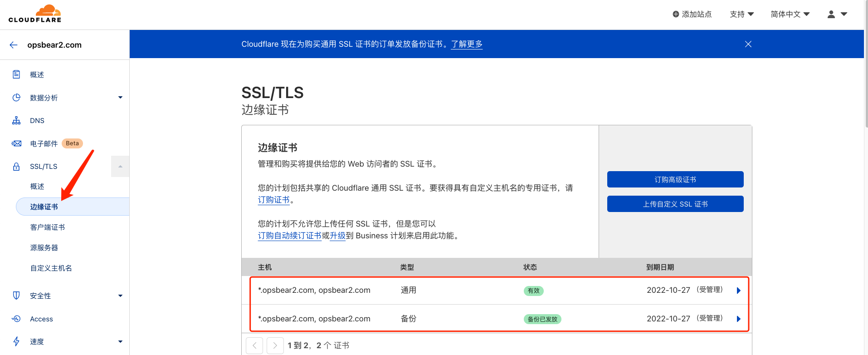Click the Access login arrow icon

(16, 319)
